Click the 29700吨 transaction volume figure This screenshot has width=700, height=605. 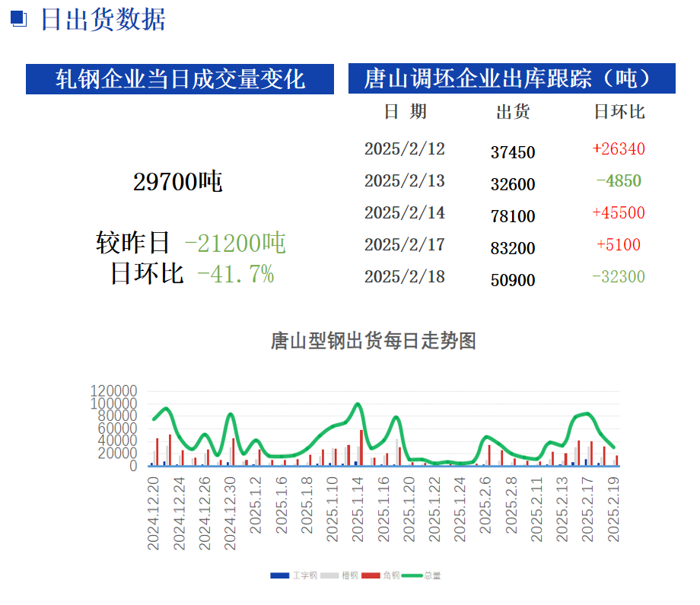[177, 182]
